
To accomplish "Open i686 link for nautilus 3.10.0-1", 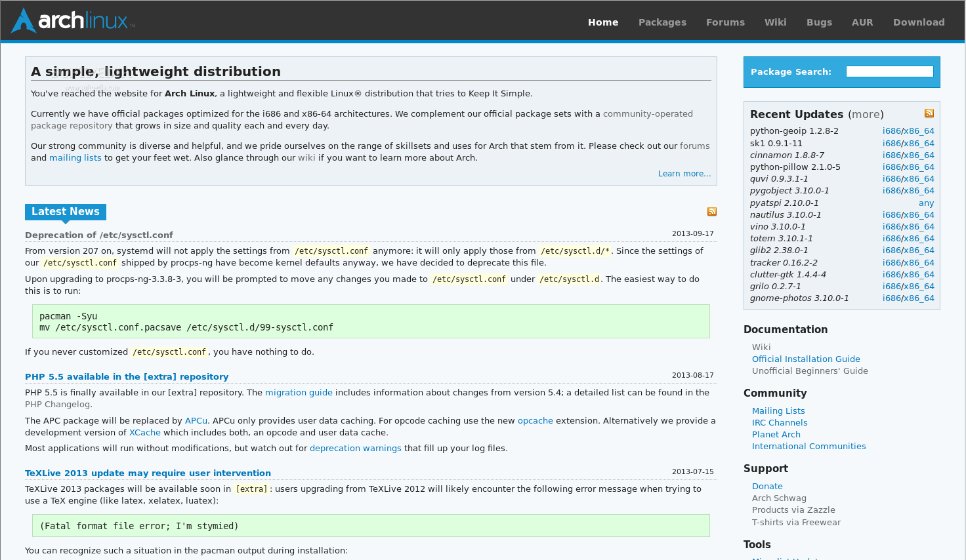I will pyautogui.click(x=891, y=215).
